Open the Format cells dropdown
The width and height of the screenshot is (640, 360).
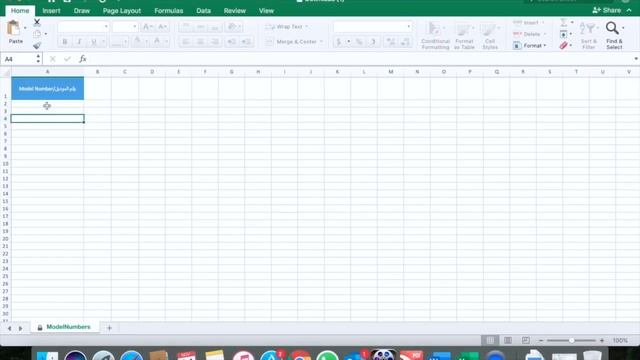[530, 46]
